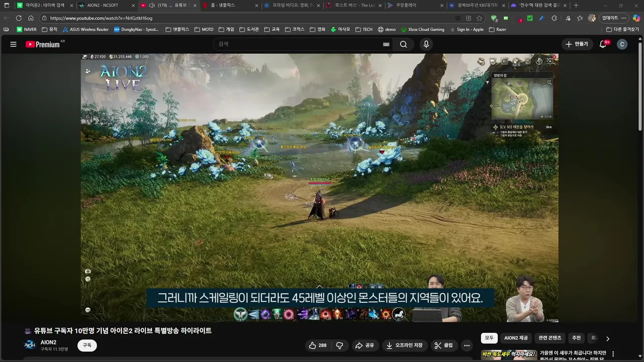Image resolution: width=644 pixels, height=362 pixels.
Task: Start voice search with microphone icon
Action: (x=426, y=44)
